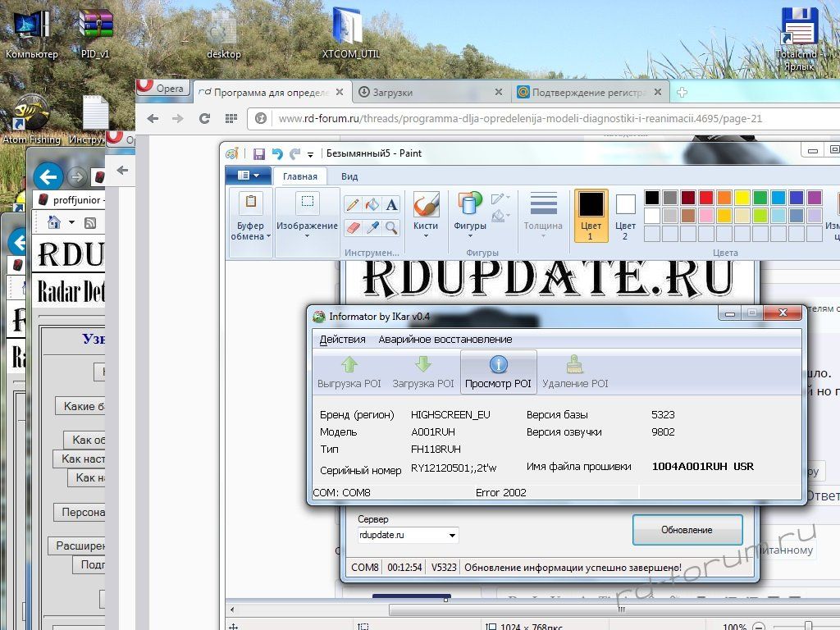840x630 pixels.
Task: Open the Аварийное восстановление menu
Action: [x=445, y=339]
